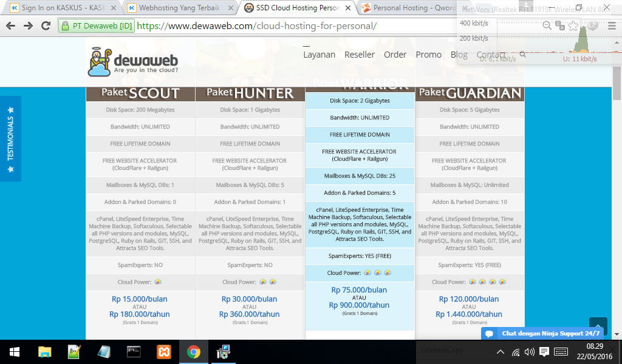The width and height of the screenshot is (622, 364).
Task: Select the Rp 30.000/bulan Hunter price
Action: click(250, 299)
